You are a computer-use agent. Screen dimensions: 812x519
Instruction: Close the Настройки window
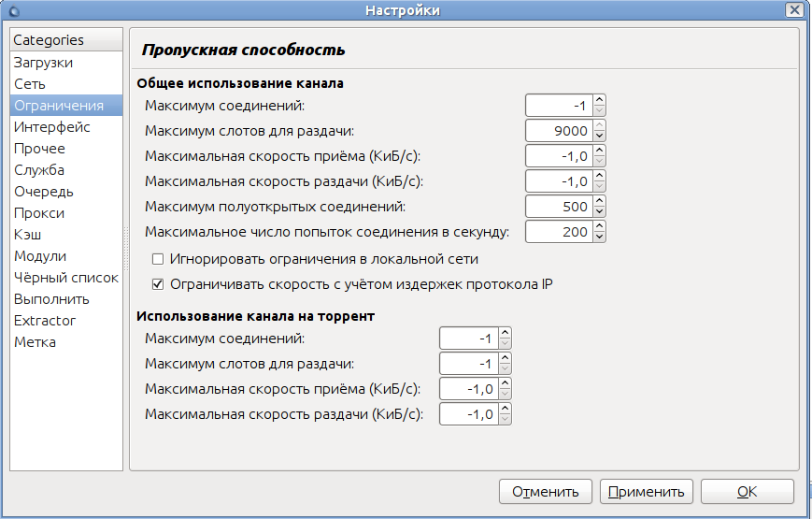click(x=794, y=10)
